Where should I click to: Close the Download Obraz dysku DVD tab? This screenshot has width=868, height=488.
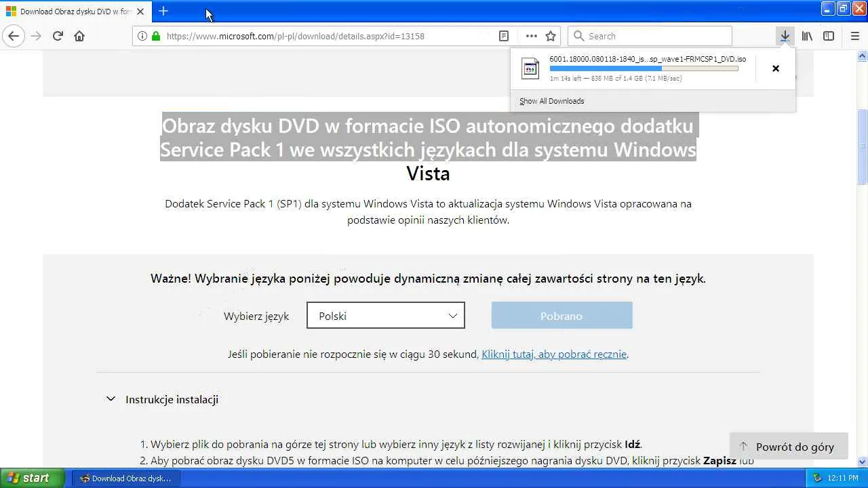point(141,12)
